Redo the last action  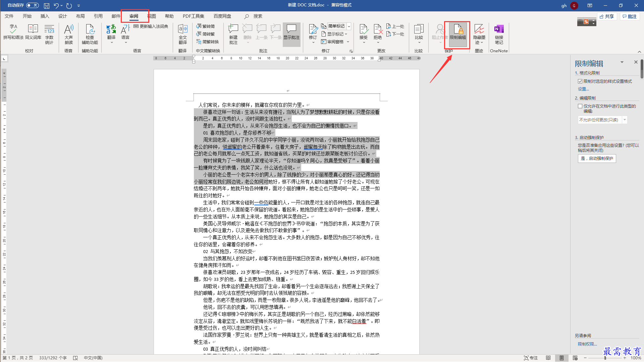[69, 6]
